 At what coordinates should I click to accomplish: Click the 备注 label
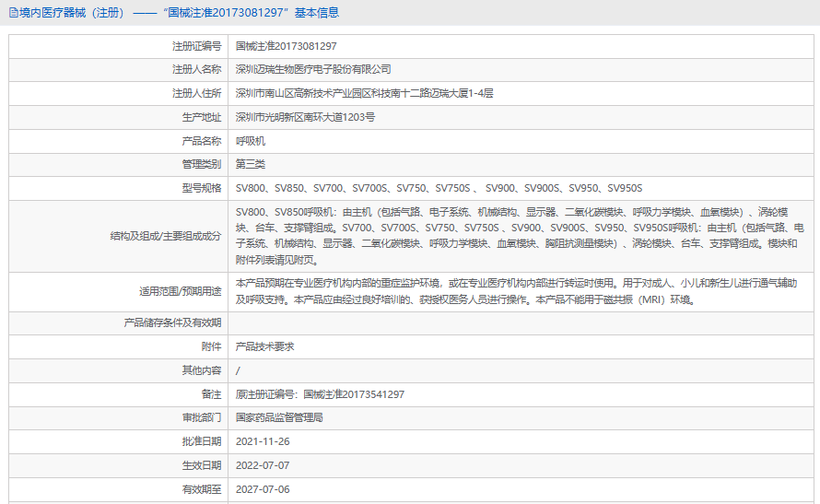click(211, 394)
